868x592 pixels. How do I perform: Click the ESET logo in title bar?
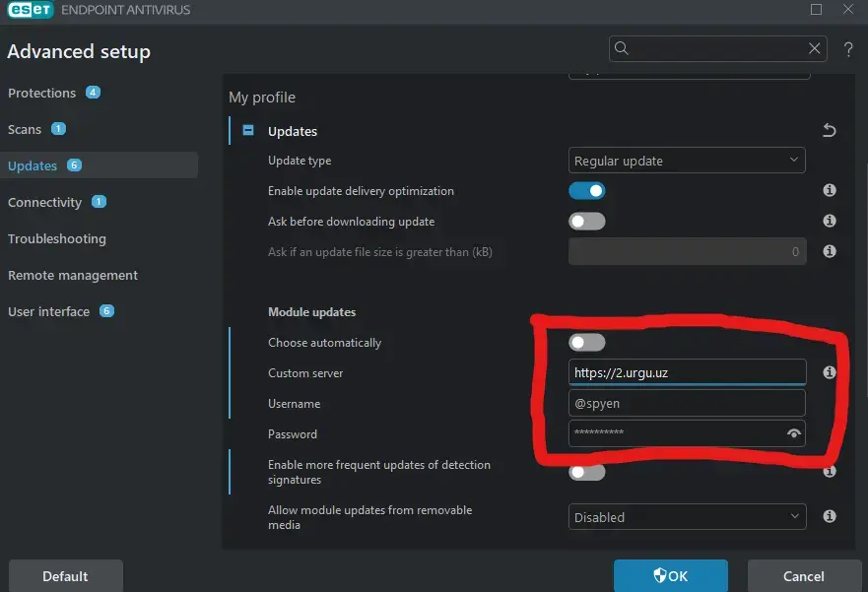(x=31, y=10)
